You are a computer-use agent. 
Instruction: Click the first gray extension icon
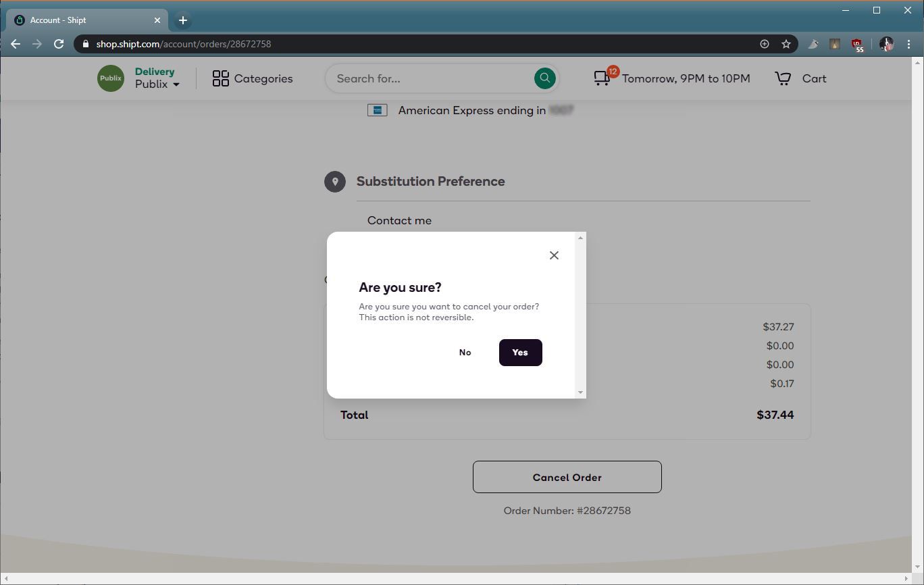813,44
